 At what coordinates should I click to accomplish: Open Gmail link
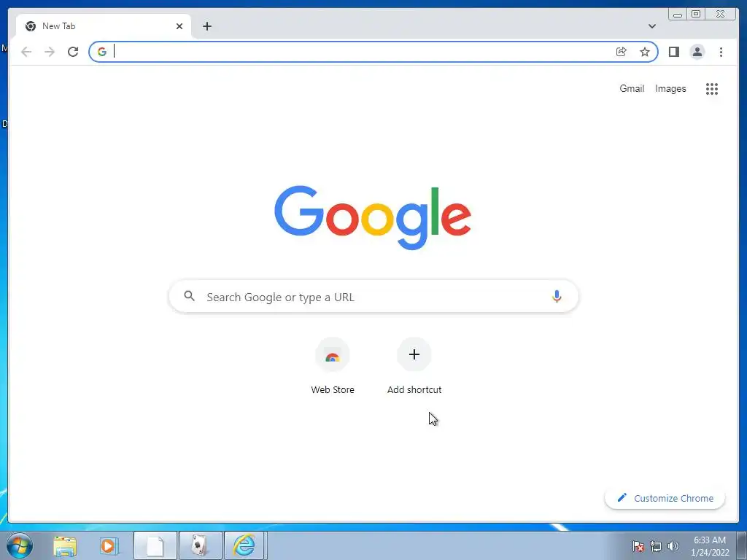[632, 88]
